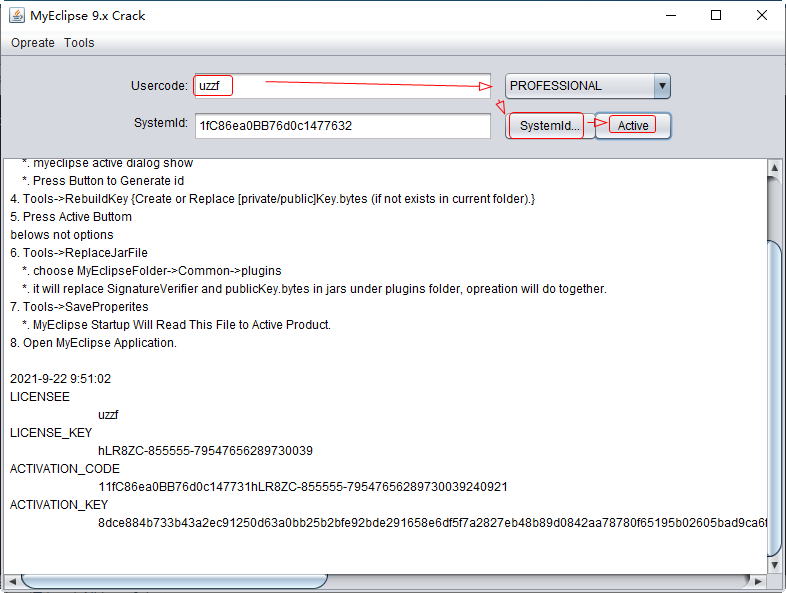Focus the Usercode input field

[x=341, y=86]
